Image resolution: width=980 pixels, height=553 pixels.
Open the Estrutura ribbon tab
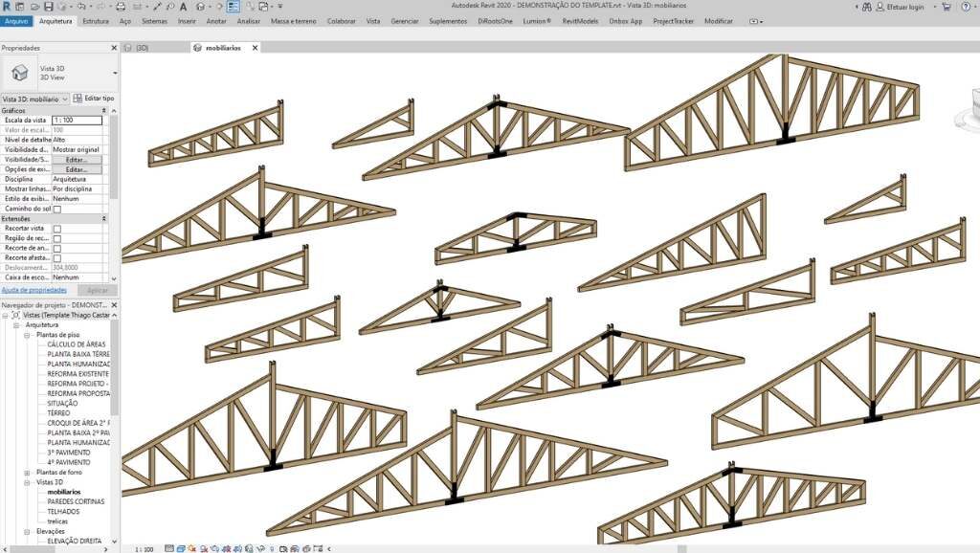click(x=96, y=20)
